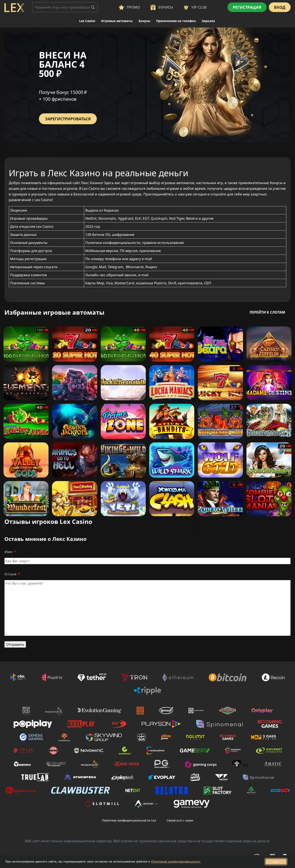
Task: Open the ПРОМО star menu item
Action: pos(129,7)
